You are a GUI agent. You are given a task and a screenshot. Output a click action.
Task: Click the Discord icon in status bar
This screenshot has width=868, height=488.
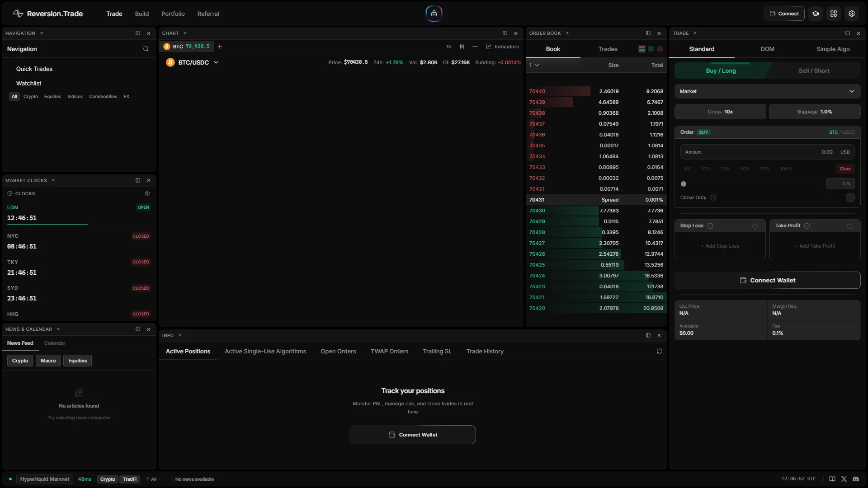(856, 479)
